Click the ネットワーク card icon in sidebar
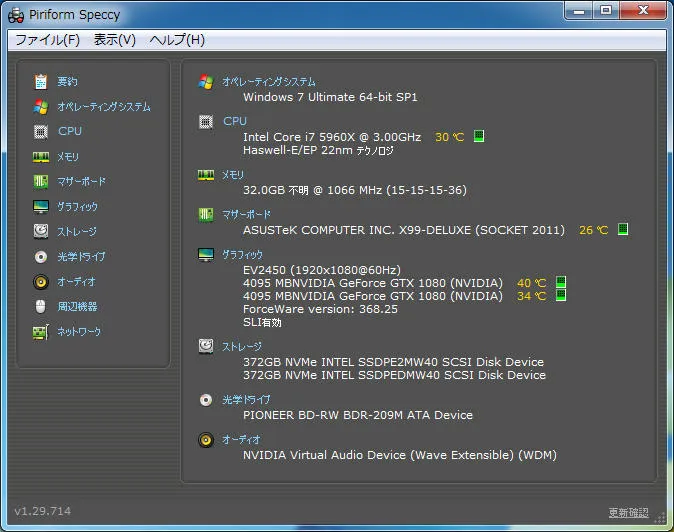The height and width of the screenshot is (532, 674). tap(41, 332)
